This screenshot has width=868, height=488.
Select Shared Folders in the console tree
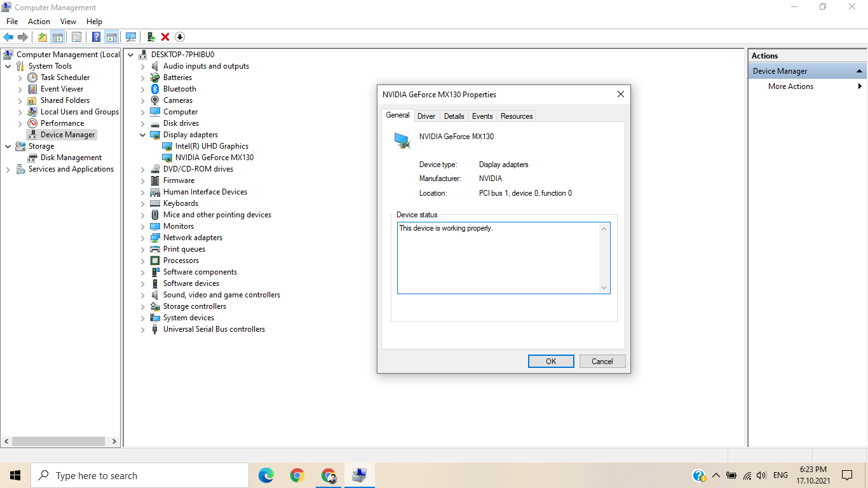pyautogui.click(x=65, y=100)
